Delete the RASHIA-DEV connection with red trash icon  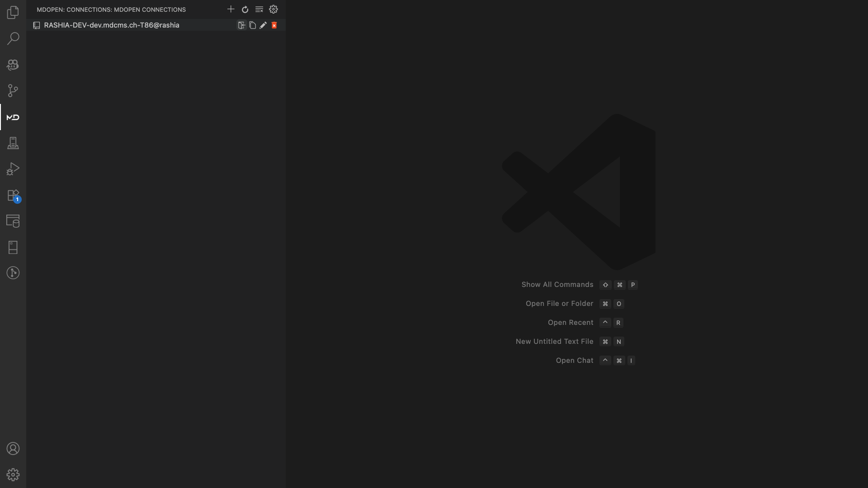pyautogui.click(x=274, y=25)
